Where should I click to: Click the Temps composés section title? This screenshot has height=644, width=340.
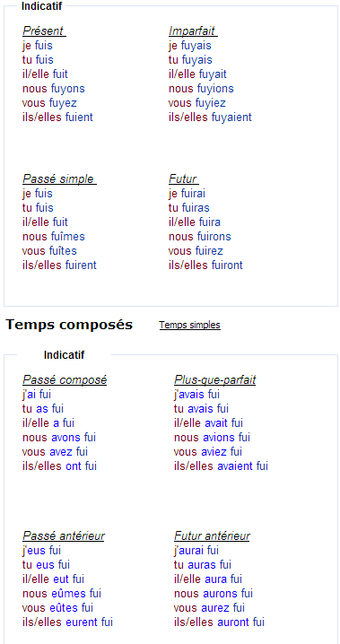[69, 325]
